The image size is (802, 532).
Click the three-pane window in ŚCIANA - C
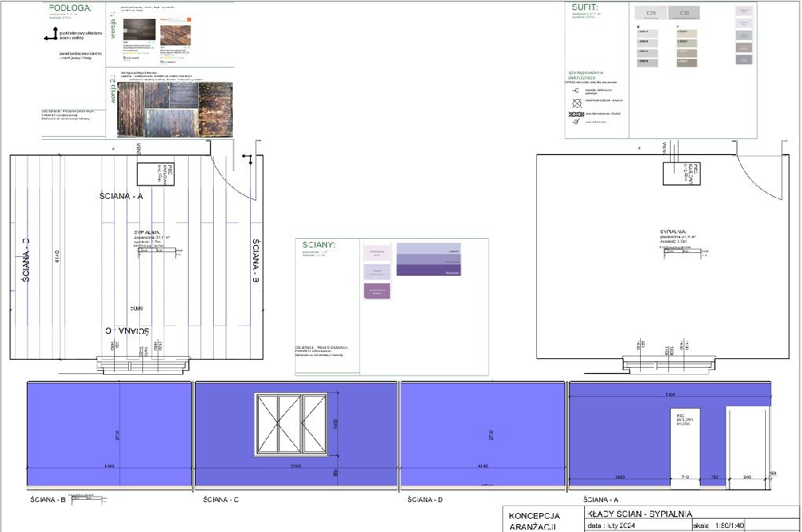coord(290,424)
